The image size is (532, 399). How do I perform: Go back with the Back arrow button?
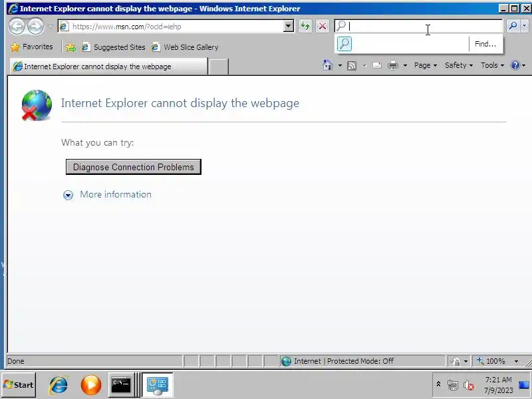(17, 26)
